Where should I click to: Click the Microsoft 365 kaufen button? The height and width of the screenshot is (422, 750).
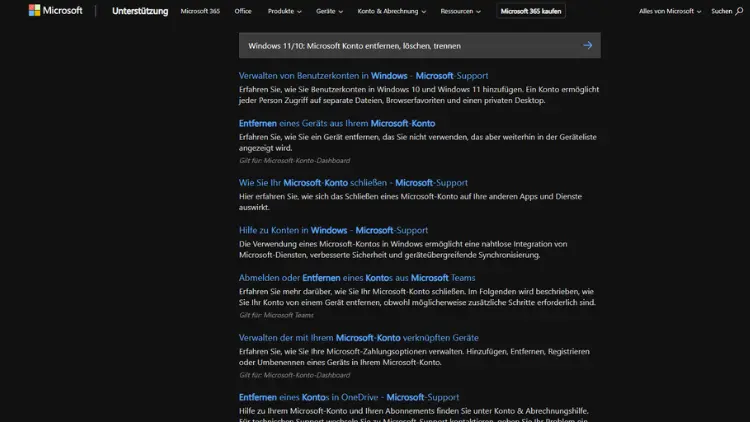(531, 11)
